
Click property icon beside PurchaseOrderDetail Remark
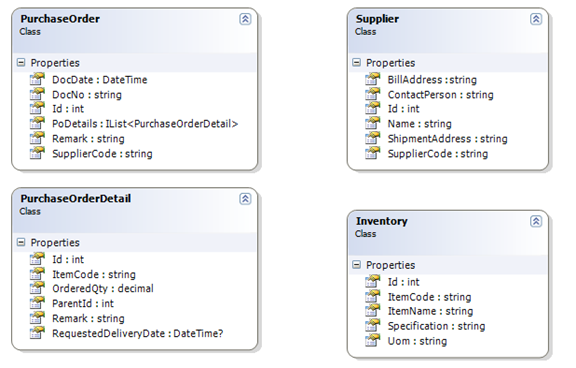[x=37, y=318]
